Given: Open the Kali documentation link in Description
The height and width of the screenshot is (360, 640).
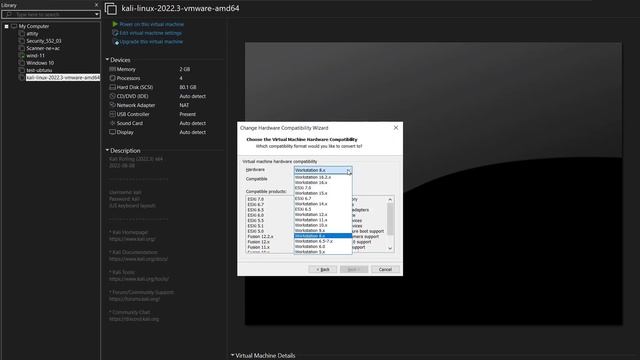Looking at the screenshot, I should [138, 259].
